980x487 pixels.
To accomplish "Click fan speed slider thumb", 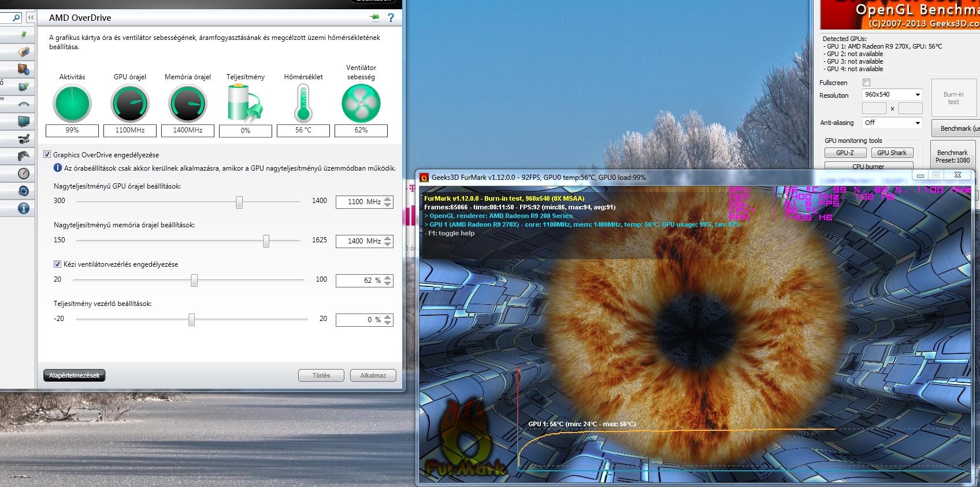I will (194, 281).
